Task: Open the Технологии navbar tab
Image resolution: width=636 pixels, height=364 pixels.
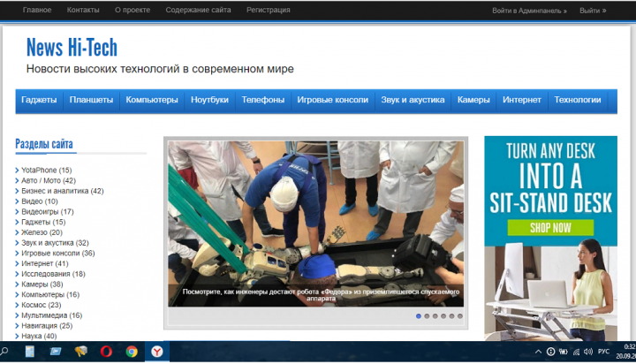Action: point(578,100)
